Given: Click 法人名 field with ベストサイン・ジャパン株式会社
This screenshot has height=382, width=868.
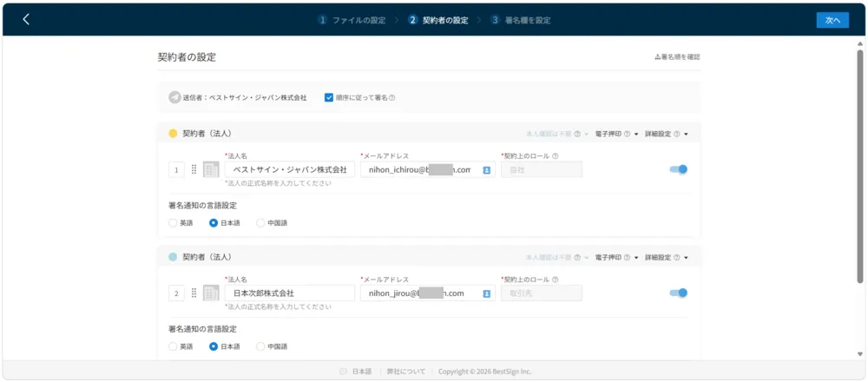Looking at the screenshot, I should [x=290, y=169].
